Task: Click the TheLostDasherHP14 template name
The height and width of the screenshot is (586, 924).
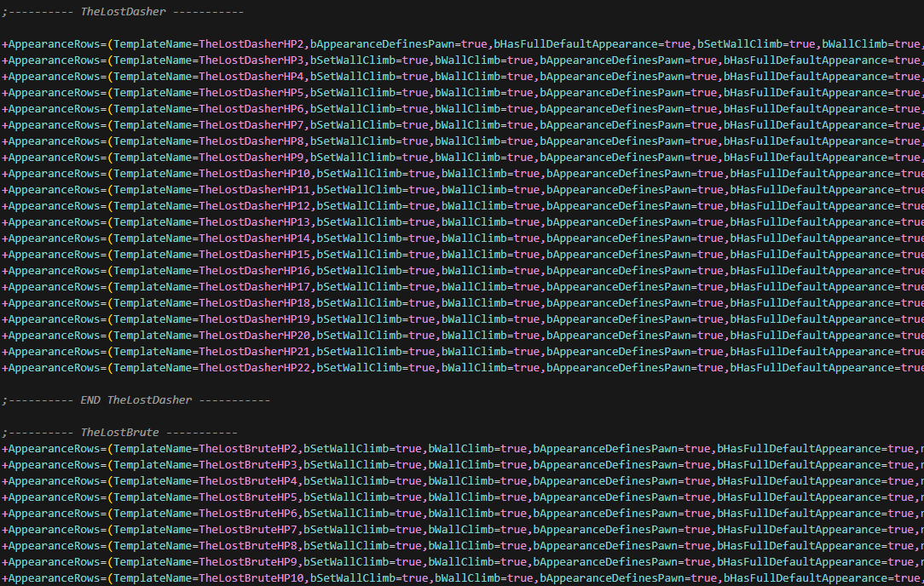Action: (255, 238)
